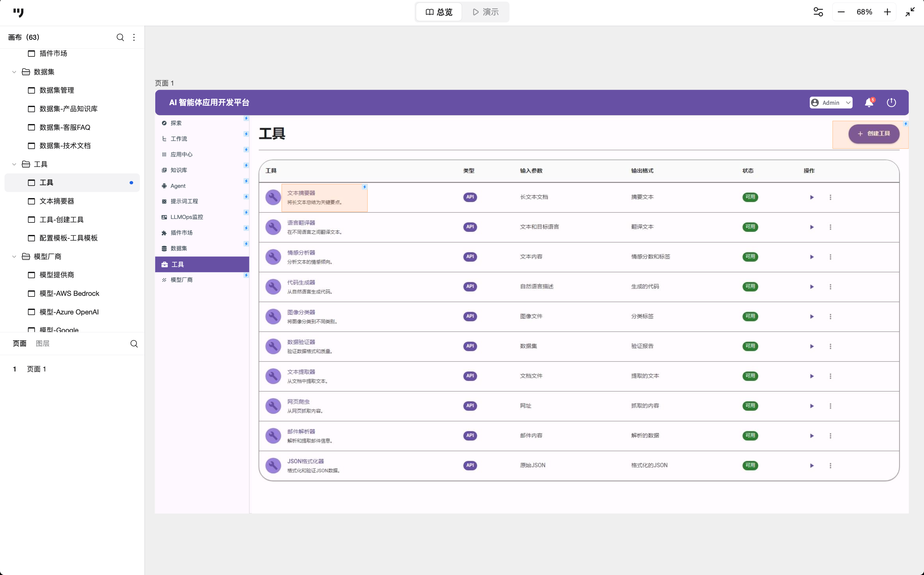Image resolution: width=924 pixels, height=575 pixels.
Task: Click the notification bell icon
Action: click(x=869, y=103)
